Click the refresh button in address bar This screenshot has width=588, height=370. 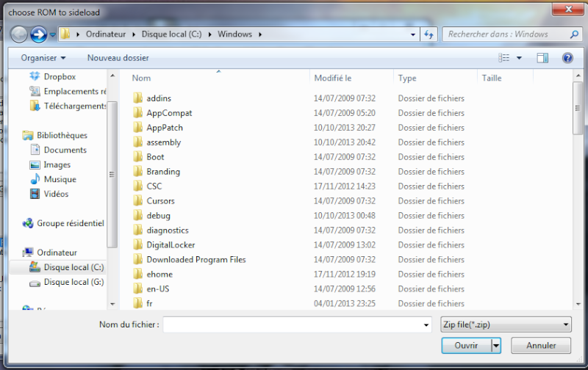pos(429,35)
